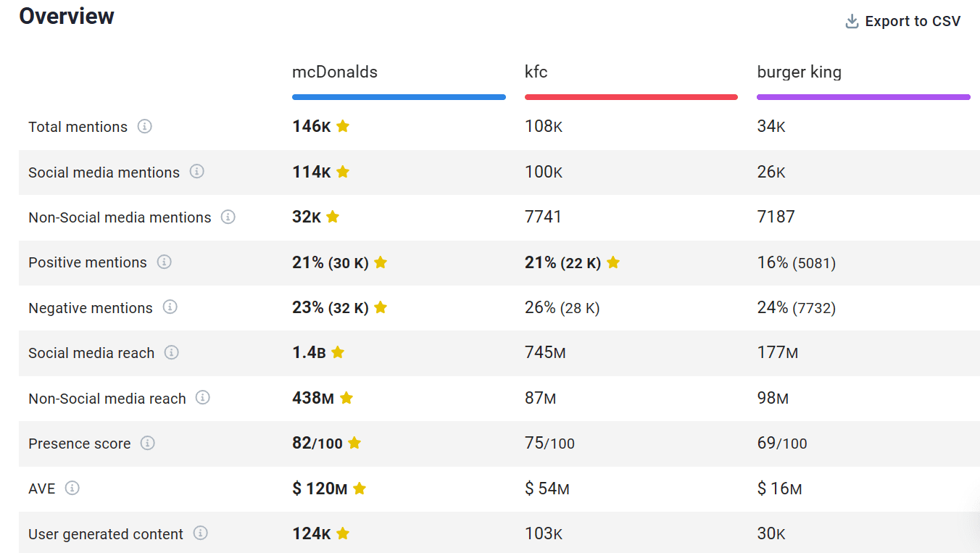Click info icon beside Non-Social media mentions
The image size is (980, 553).
pos(228,217)
